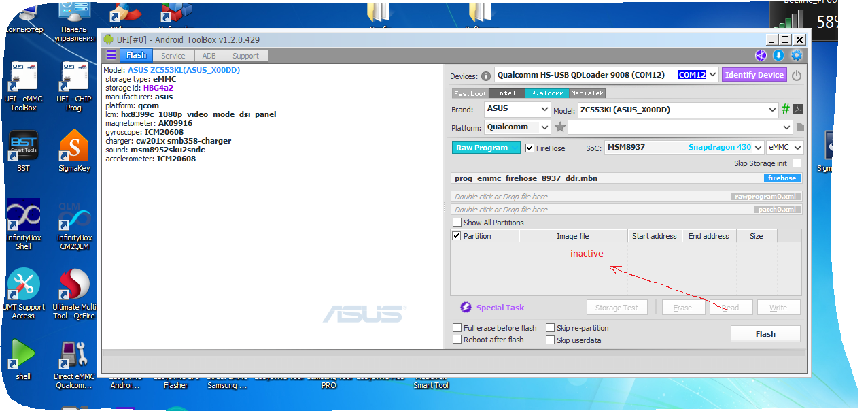Open settings gear icon in UFI toolbox
This screenshot has width=868, height=411.
point(797,55)
